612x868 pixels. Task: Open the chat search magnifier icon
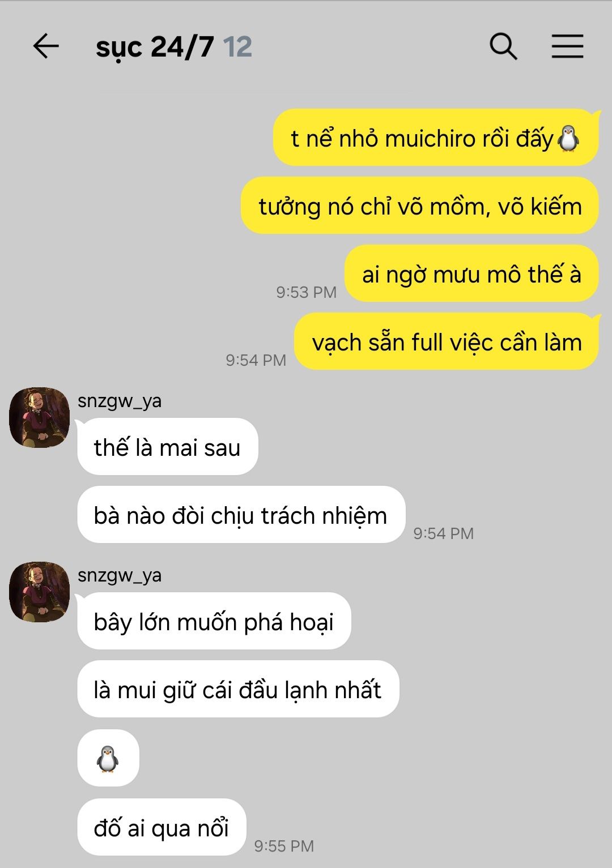(x=503, y=46)
